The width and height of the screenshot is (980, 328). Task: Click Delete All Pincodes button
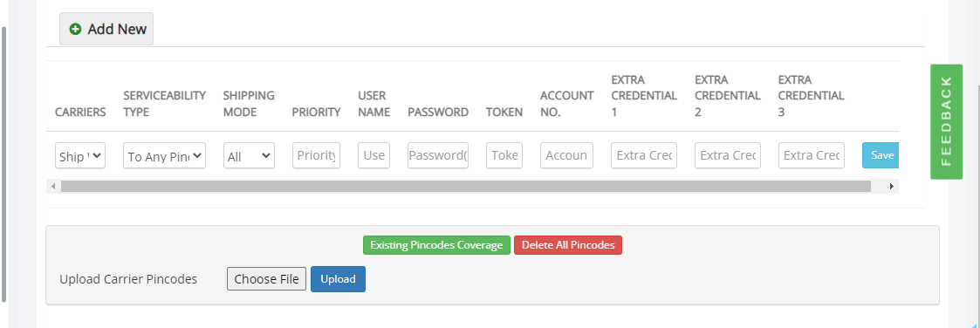pos(568,245)
